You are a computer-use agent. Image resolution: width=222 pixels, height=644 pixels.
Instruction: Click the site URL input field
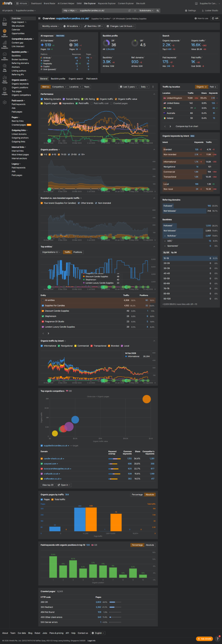tap(103, 10)
